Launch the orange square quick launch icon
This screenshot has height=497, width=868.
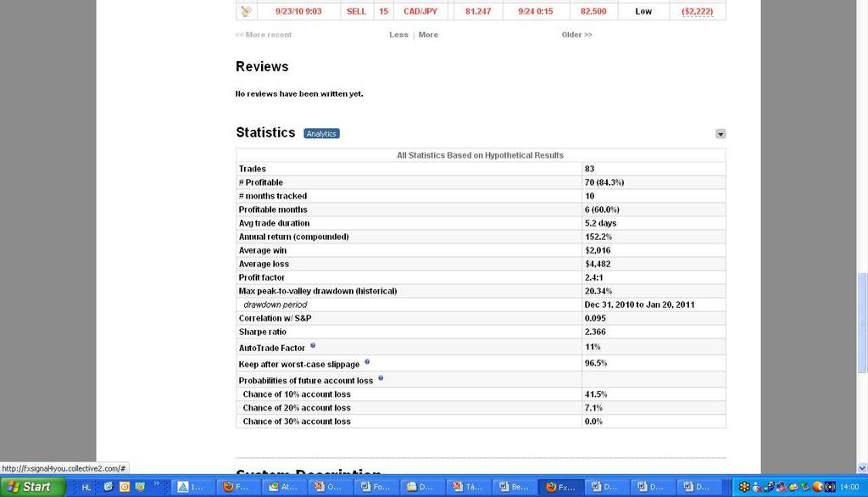[125, 487]
